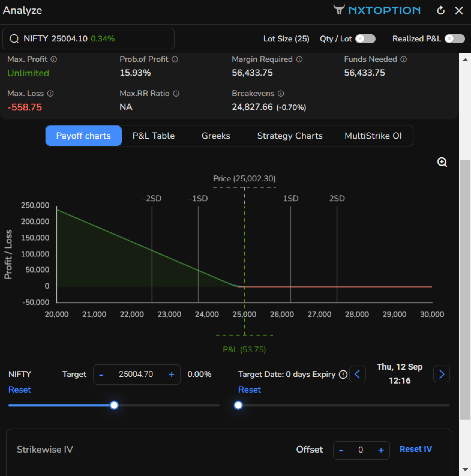The image size is (471, 476).
Task: Click the Max. Loss value -558.75
Action: [25, 107]
